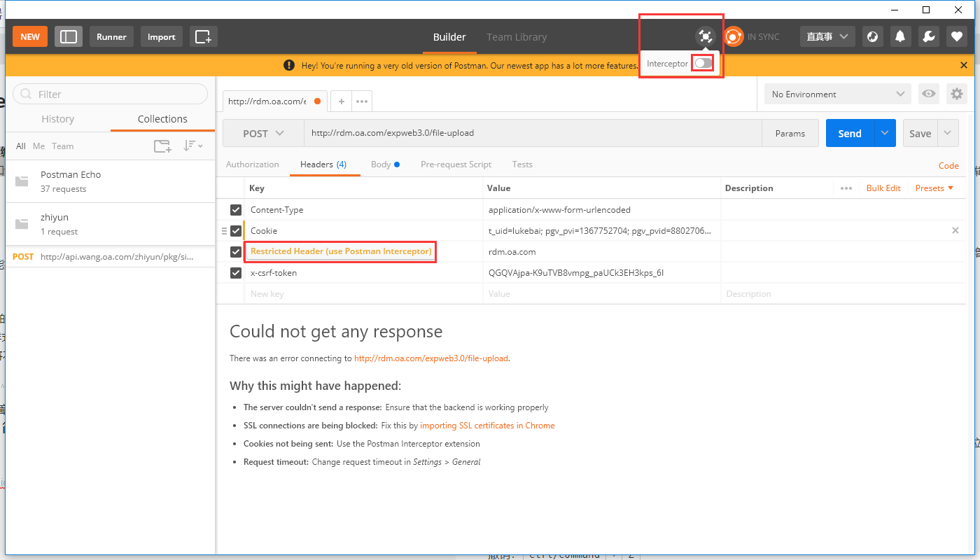Open settings wrench icon
This screenshot has height=560, width=980.
(929, 37)
